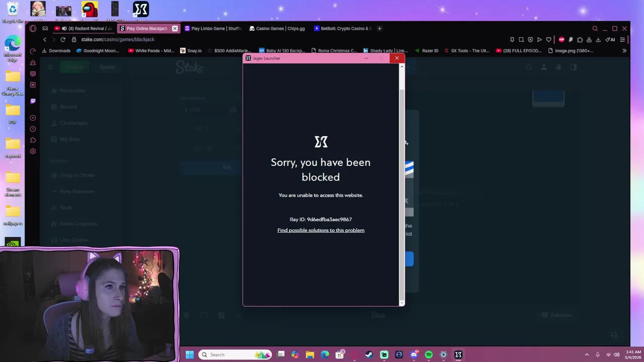Open File Explorer from taskbar

[310, 355]
